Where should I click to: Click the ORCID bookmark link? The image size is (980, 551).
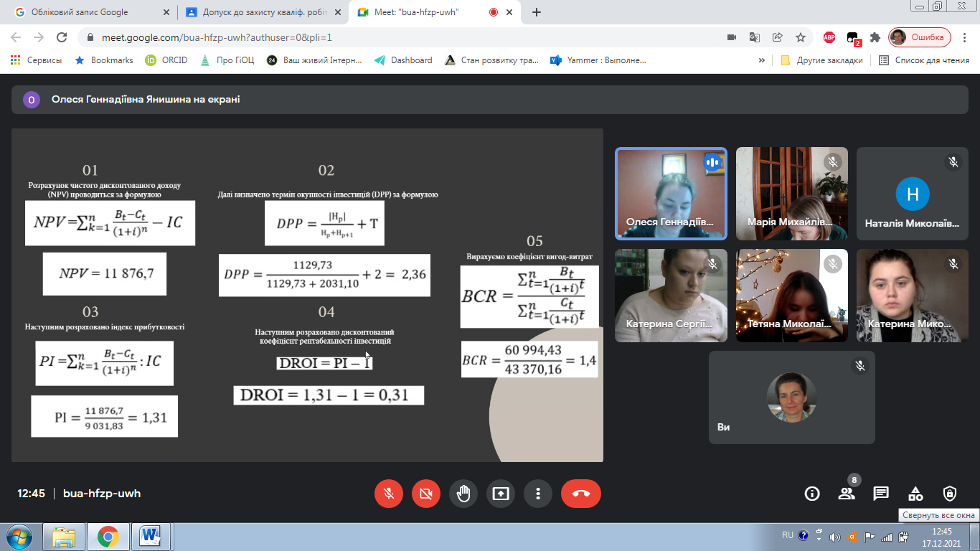166,60
